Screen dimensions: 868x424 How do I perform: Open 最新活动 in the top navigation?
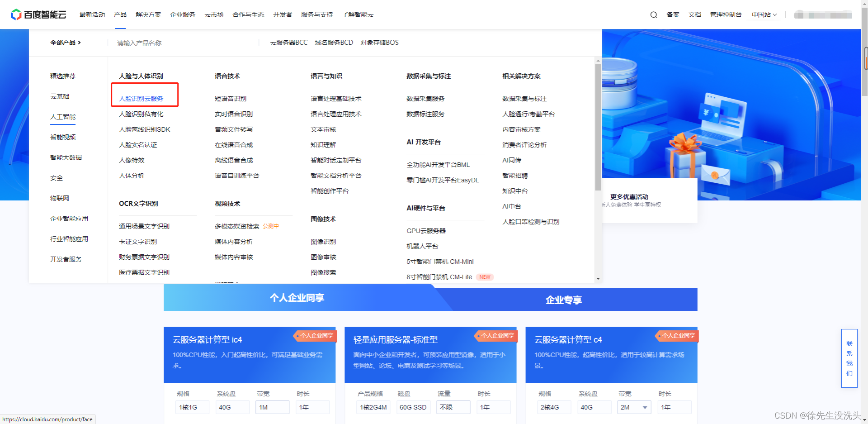(x=92, y=15)
